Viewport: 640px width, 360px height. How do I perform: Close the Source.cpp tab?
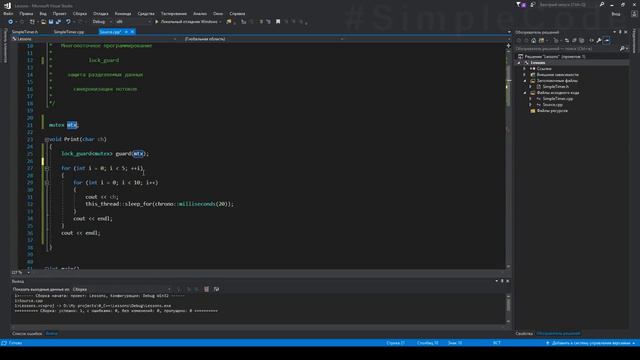pyautogui.click(x=132, y=32)
